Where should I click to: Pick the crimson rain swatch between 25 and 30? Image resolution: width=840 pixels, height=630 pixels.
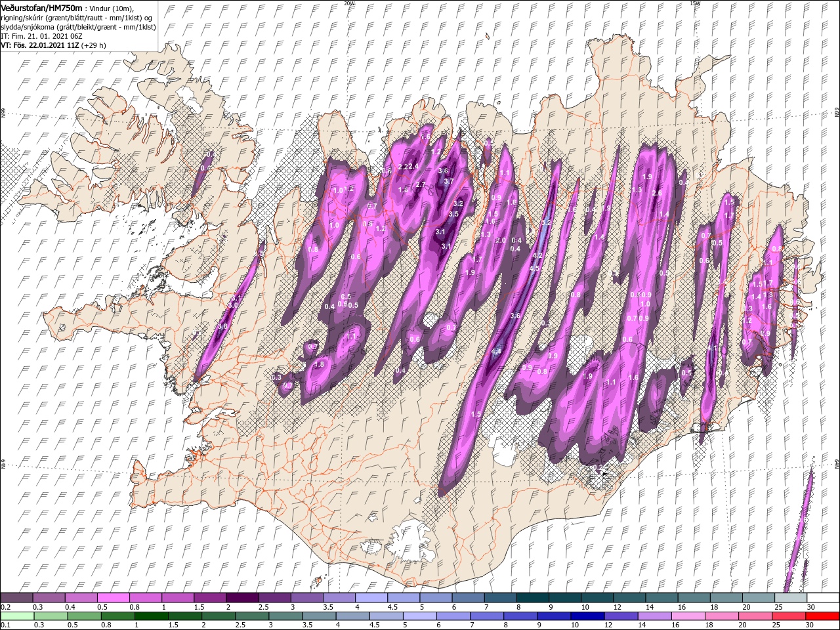pos(789,616)
